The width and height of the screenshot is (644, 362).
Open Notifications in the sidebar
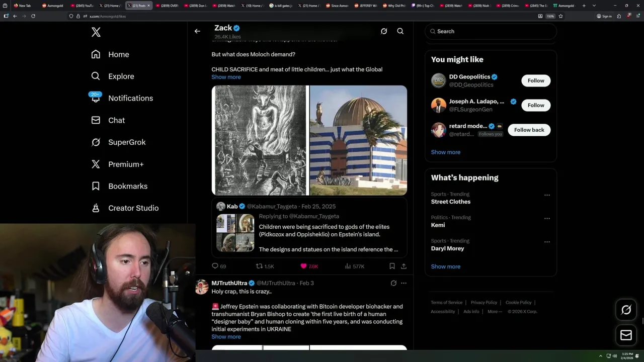tap(122, 98)
